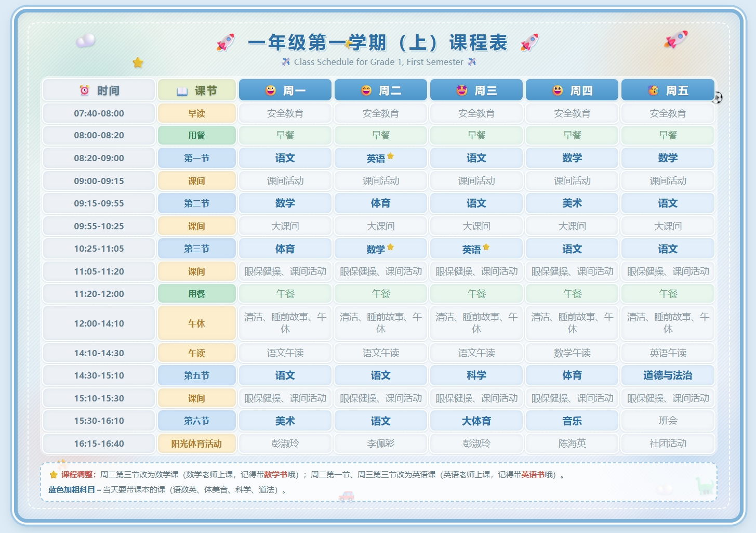Click the teacher name 李佩彩
The width and height of the screenshot is (756, 533).
[x=381, y=444]
